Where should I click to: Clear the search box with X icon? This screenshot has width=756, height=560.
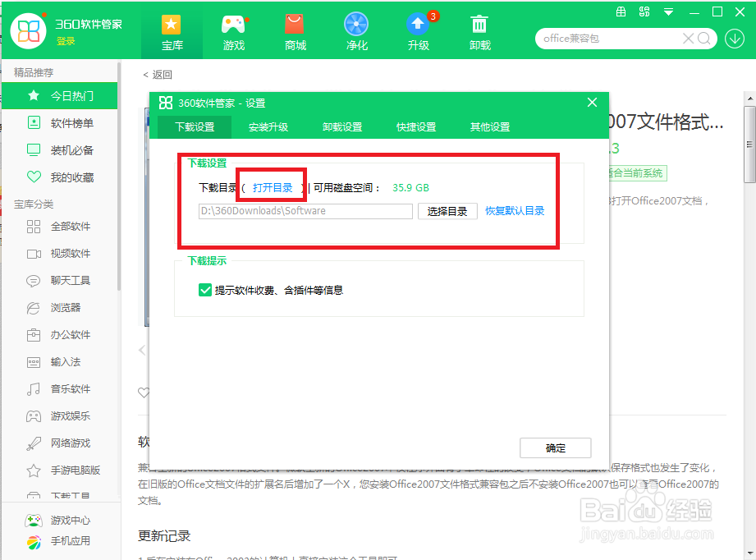[x=688, y=38]
